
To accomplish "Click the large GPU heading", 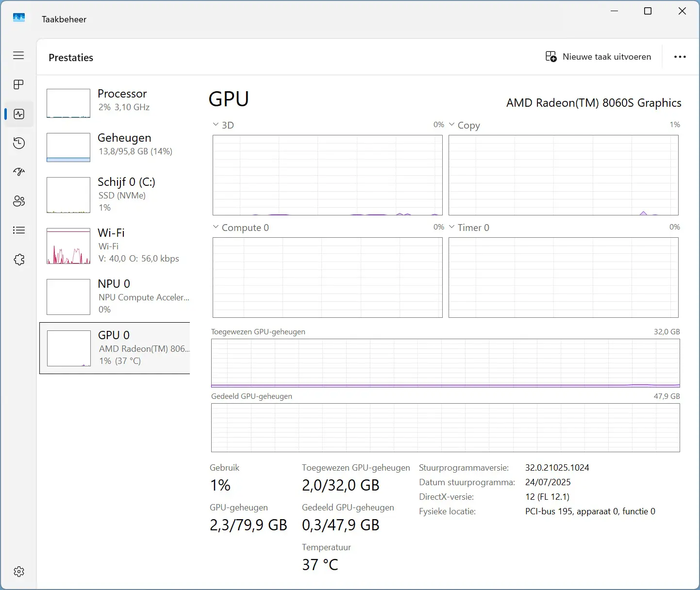I will pos(229,99).
